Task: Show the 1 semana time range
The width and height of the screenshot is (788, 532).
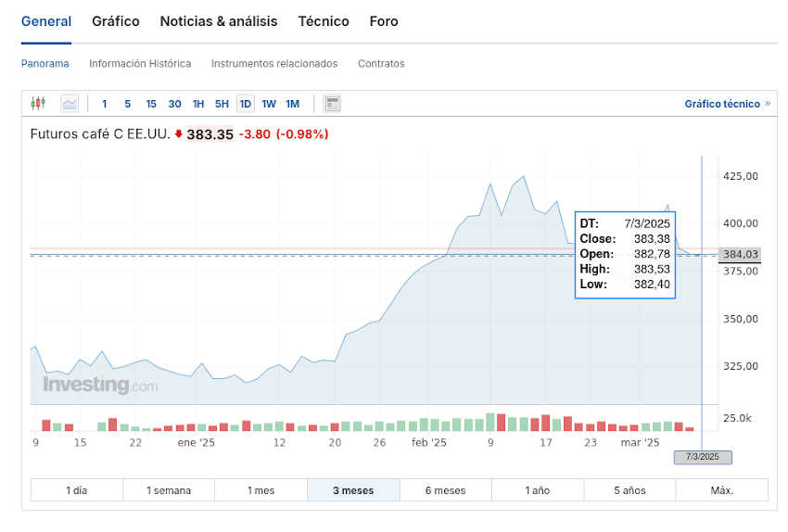Action: (169, 490)
